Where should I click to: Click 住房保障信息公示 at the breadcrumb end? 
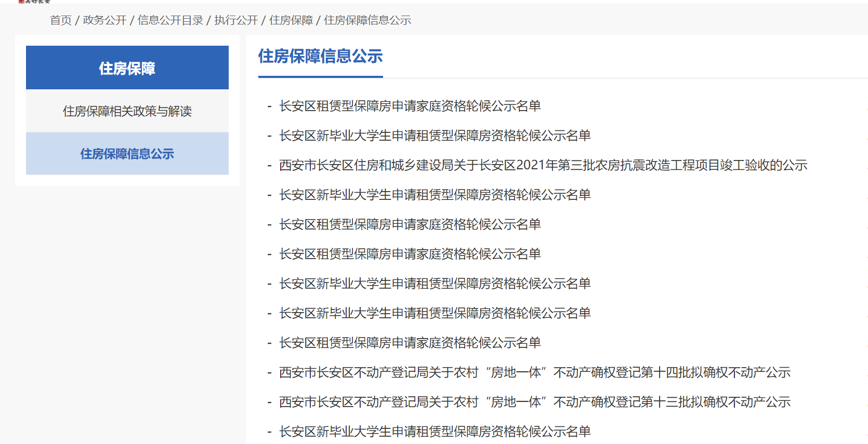click(x=367, y=20)
